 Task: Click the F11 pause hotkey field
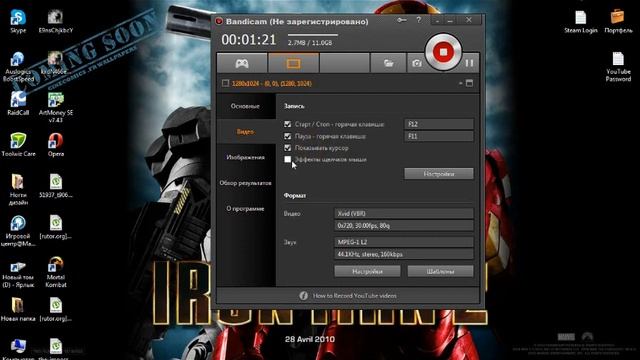[439, 136]
